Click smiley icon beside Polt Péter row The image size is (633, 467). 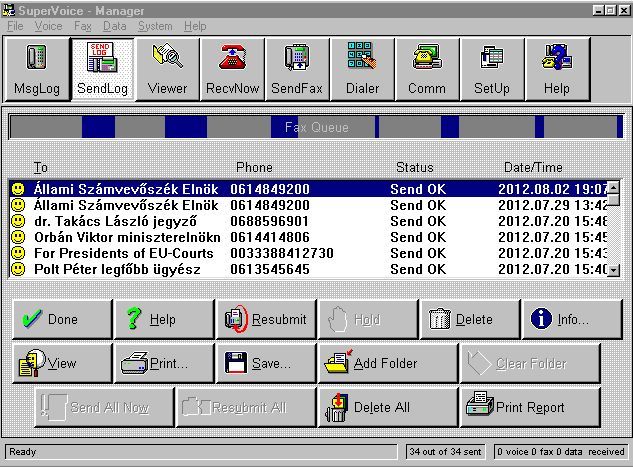point(18,269)
